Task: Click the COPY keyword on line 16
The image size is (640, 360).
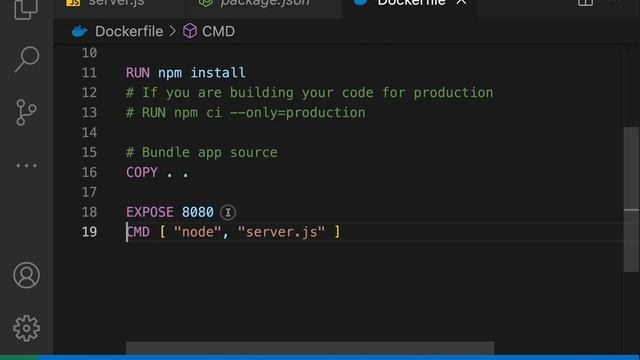Action: click(142, 172)
